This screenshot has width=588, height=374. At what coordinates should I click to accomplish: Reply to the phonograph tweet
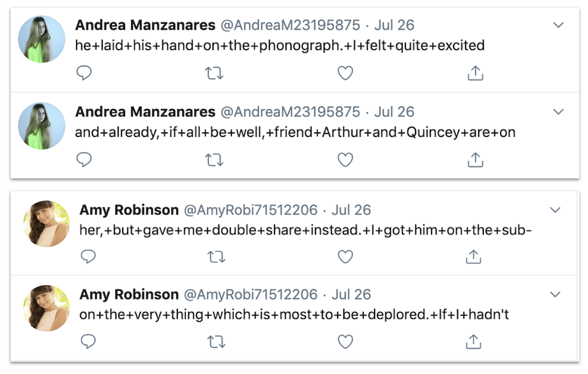tap(84, 73)
